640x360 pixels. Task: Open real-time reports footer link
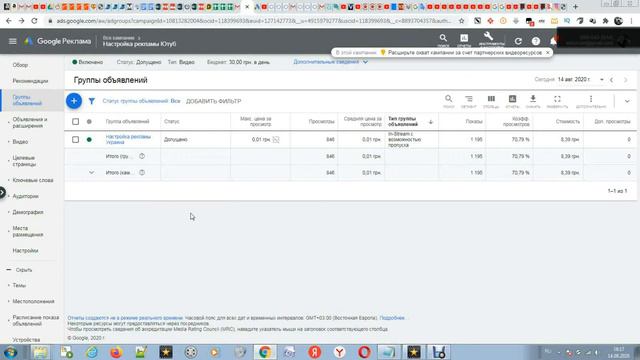tap(125, 318)
